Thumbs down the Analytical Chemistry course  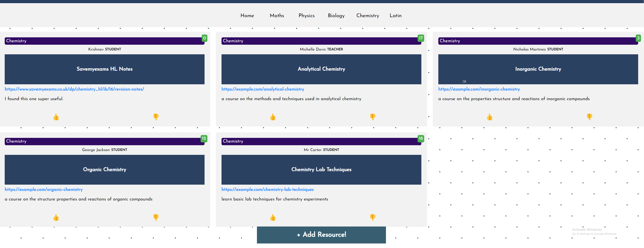pyautogui.click(x=372, y=117)
